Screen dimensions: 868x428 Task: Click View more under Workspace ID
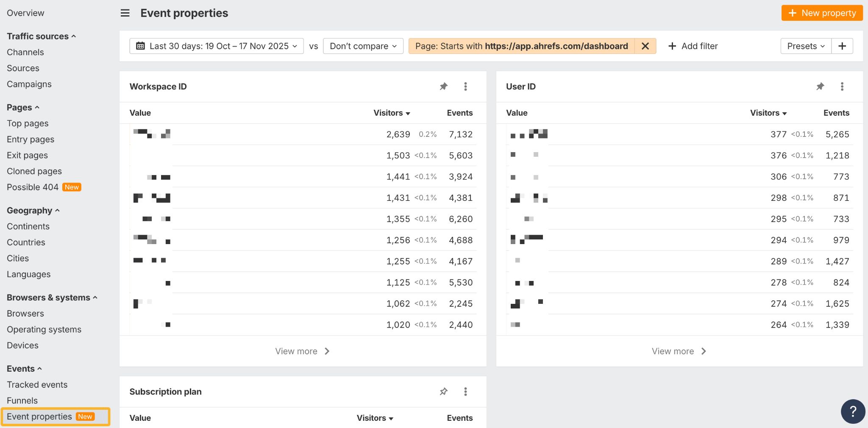tap(302, 351)
